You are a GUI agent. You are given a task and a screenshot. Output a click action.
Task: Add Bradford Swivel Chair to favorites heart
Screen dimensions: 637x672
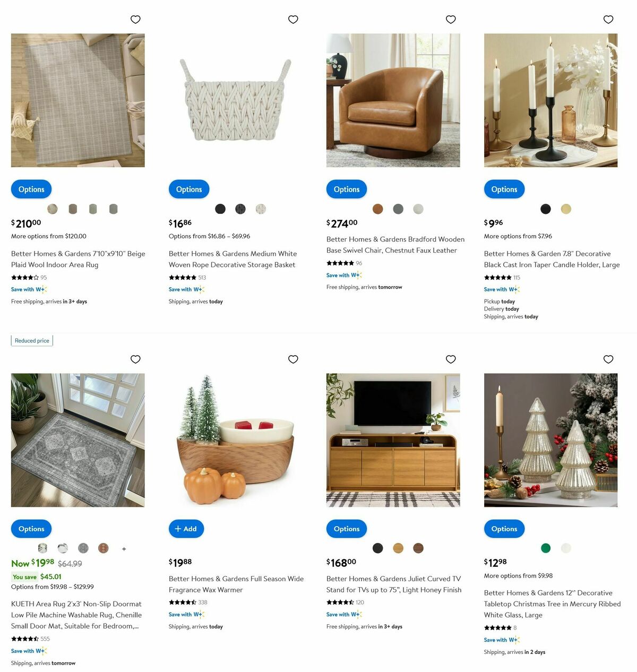click(451, 20)
